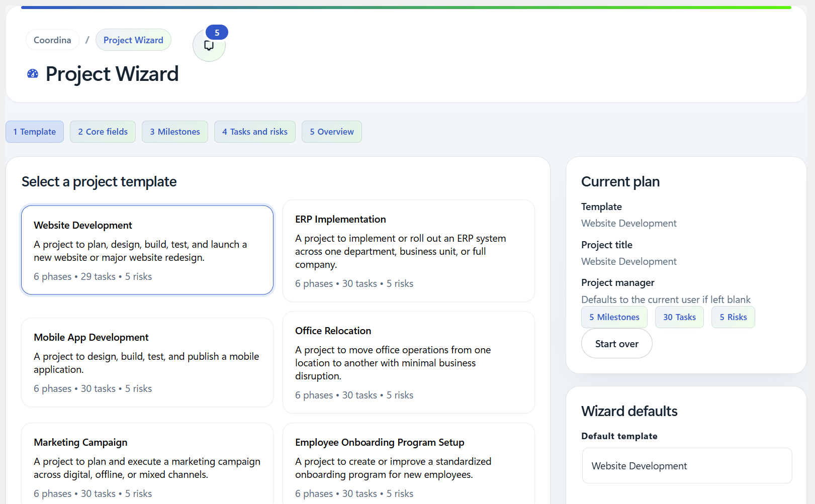This screenshot has height=504, width=815.
Task: Click the 5 Risks badge
Action: 733,317
